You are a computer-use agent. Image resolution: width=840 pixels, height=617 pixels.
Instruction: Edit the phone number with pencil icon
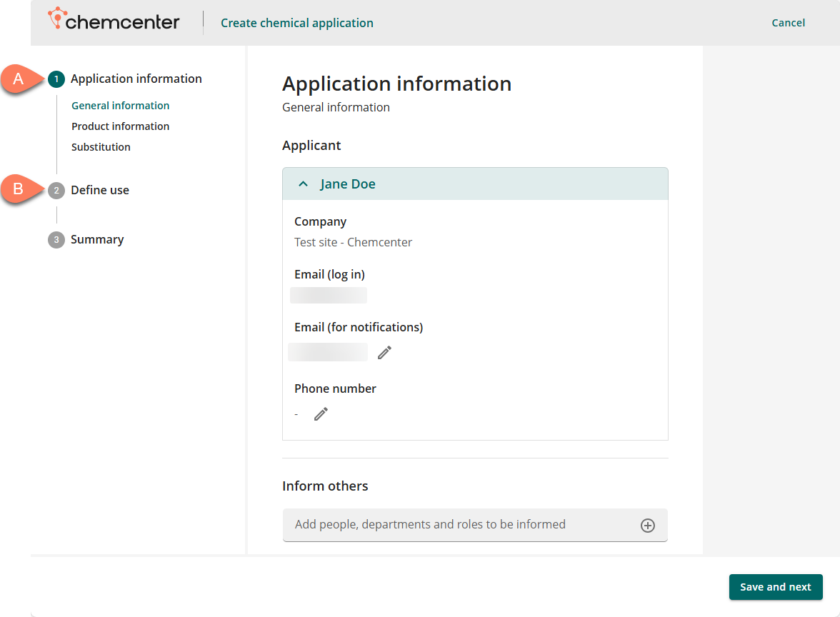[x=321, y=413]
